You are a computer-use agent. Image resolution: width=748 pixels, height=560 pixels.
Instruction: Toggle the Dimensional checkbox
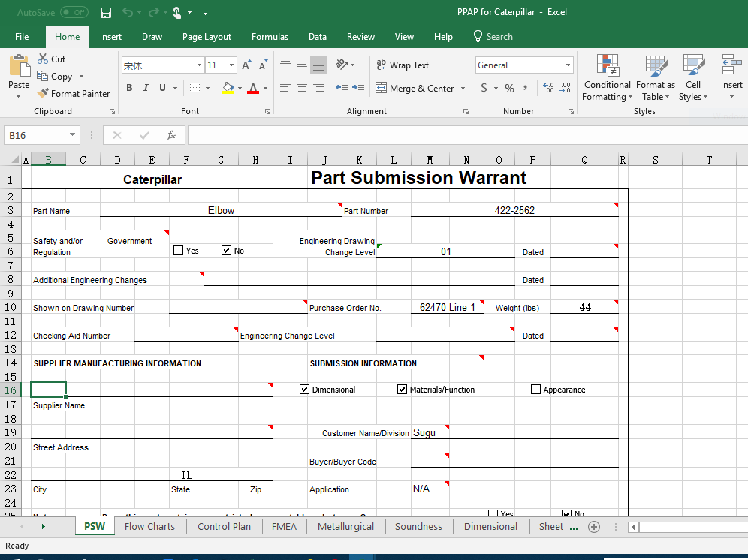304,390
